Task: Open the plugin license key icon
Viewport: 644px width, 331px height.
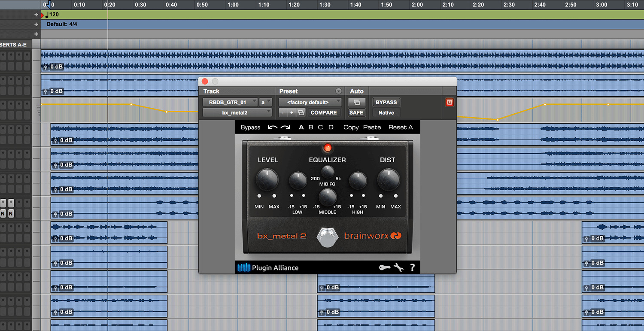Action: point(385,267)
